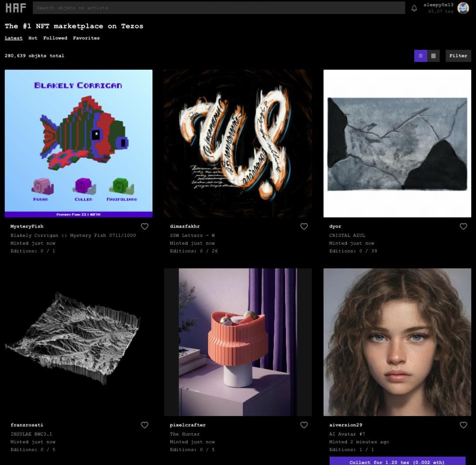Image resolution: width=476 pixels, height=465 pixels.
Task: Open the Blakely Corrigan fish artwork
Action: pos(78,144)
